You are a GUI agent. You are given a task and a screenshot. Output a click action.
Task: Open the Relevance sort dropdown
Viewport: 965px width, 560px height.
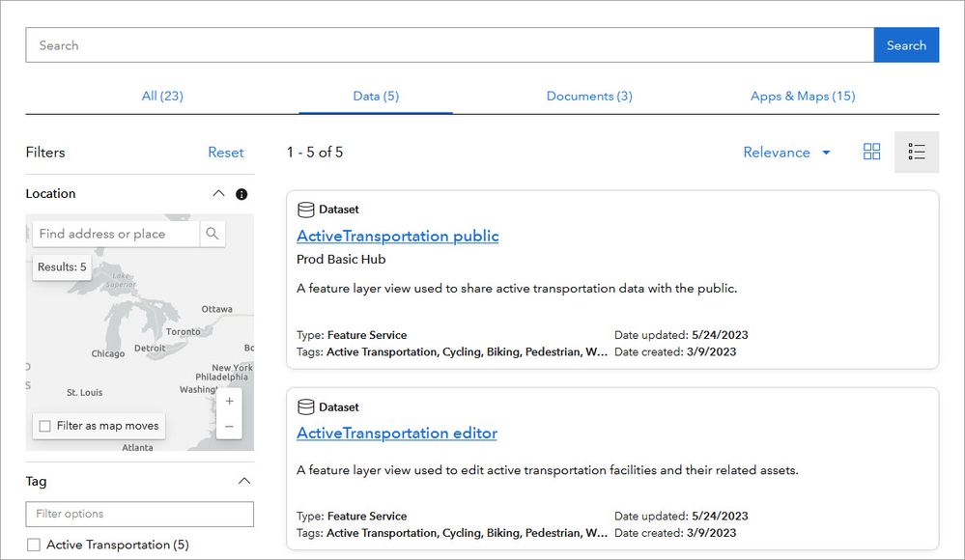pos(786,153)
